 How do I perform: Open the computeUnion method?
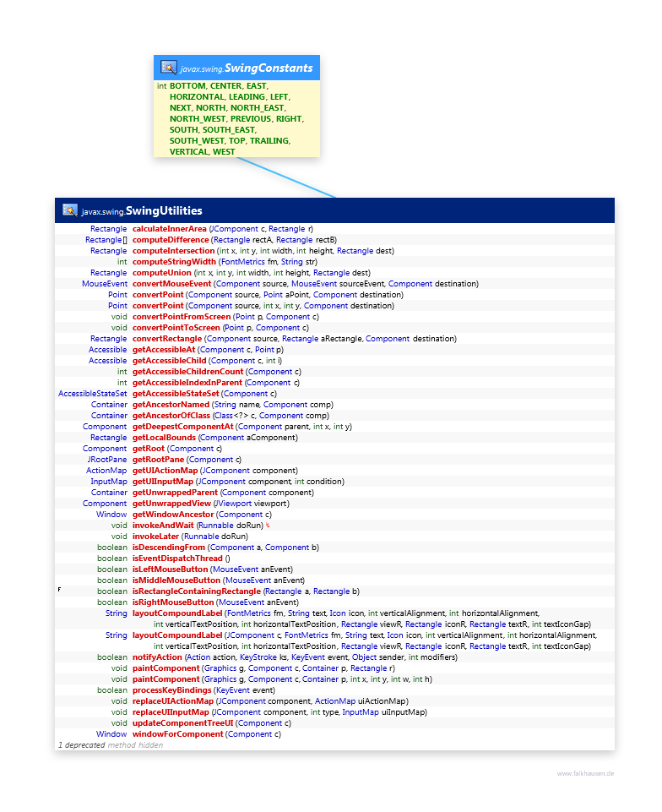pyautogui.click(x=162, y=273)
